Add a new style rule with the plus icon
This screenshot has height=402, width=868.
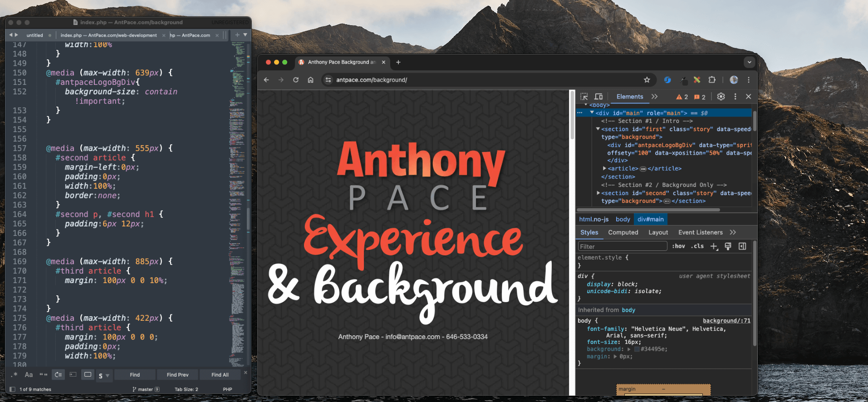(714, 246)
